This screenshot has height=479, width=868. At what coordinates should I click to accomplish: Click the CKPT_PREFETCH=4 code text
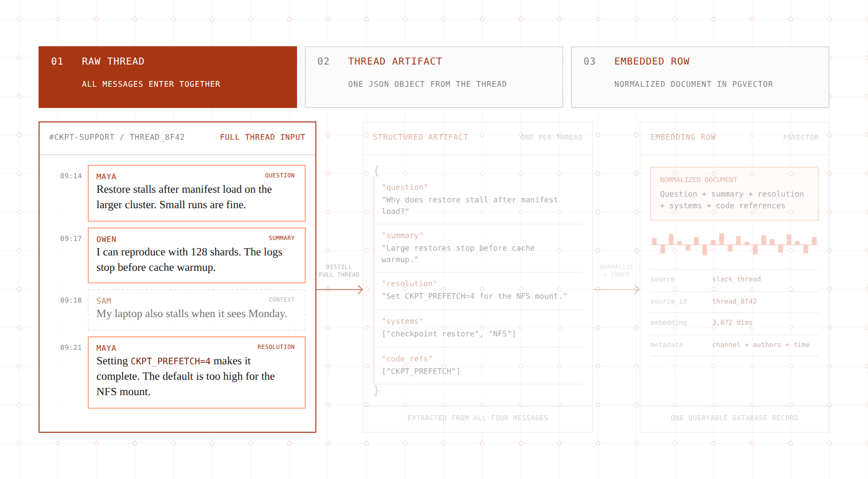171,361
